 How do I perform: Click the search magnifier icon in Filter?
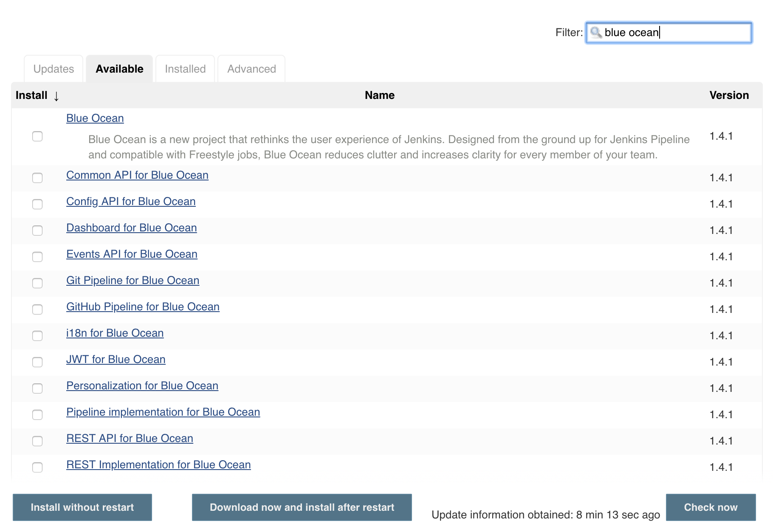596,33
